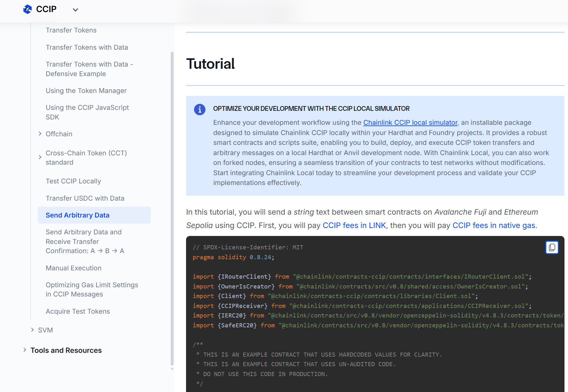Image resolution: width=568 pixels, height=392 pixels.
Task: Expand Tools and Resources
Action: point(25,350)
